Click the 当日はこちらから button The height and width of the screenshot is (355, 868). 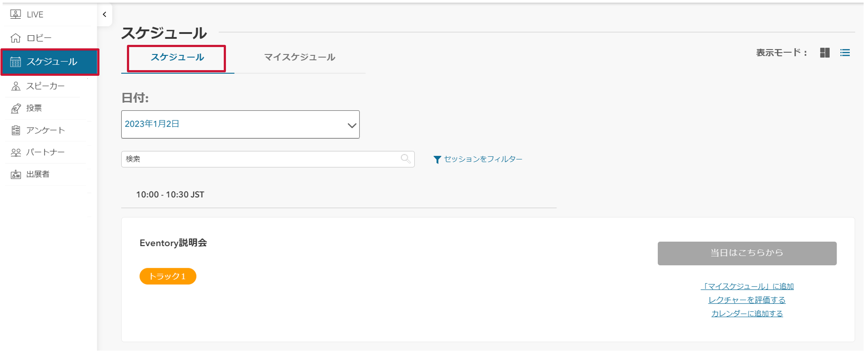tap(747, 253)
